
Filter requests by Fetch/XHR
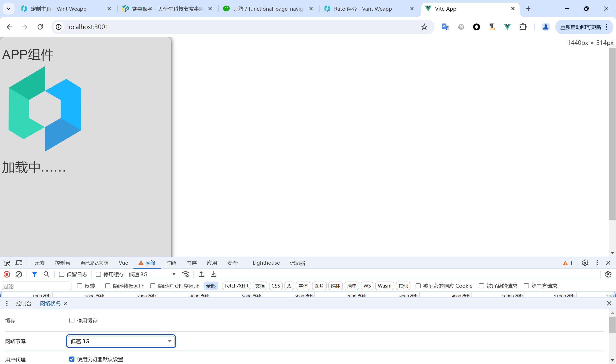(x=236, y=286)
